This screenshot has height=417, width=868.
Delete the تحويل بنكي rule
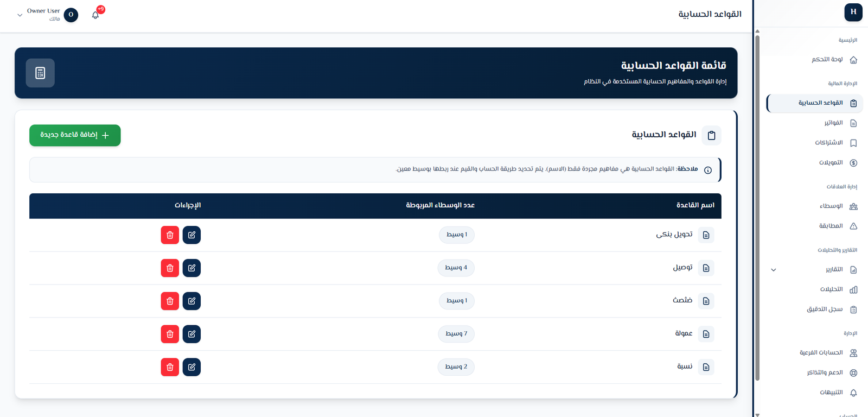170,235
